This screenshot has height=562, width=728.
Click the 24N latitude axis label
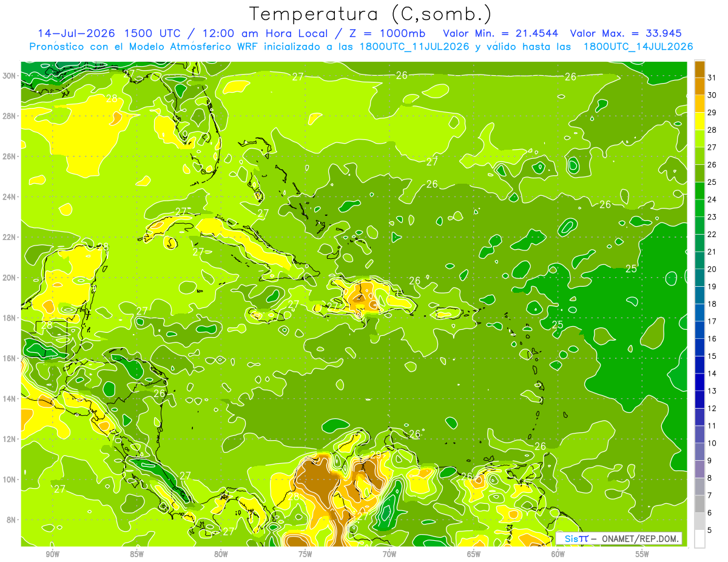pos(10,197)
